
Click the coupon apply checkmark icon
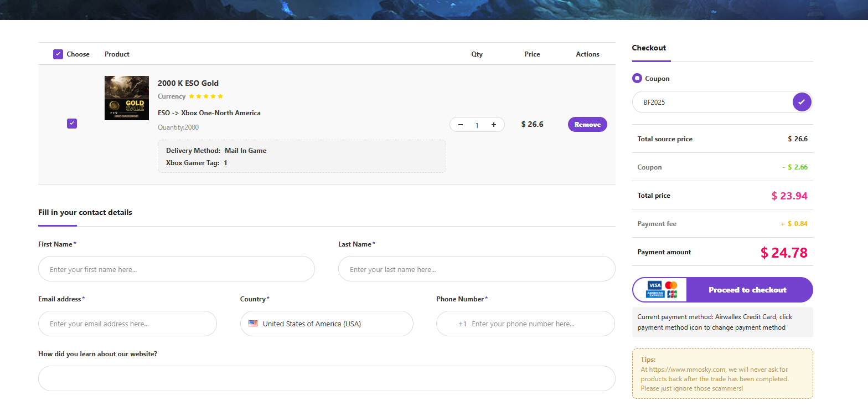point(802,102)
